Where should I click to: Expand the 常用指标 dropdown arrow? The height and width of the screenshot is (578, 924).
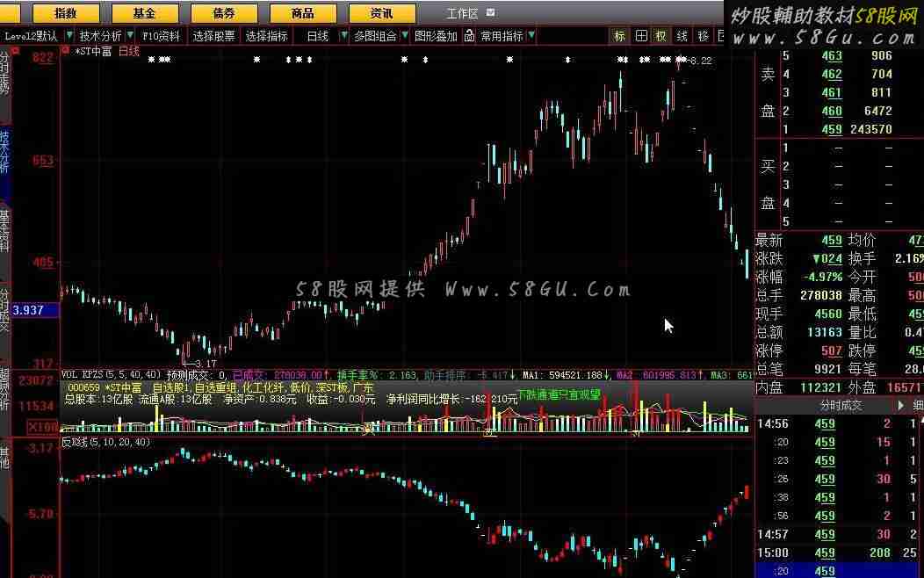click(x=531, y=36)
